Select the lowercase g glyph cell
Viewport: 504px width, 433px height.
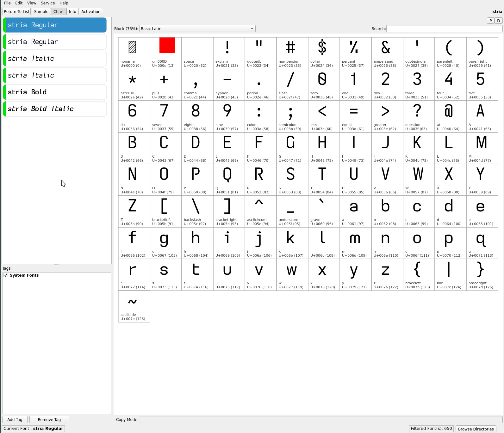(166, 243)
